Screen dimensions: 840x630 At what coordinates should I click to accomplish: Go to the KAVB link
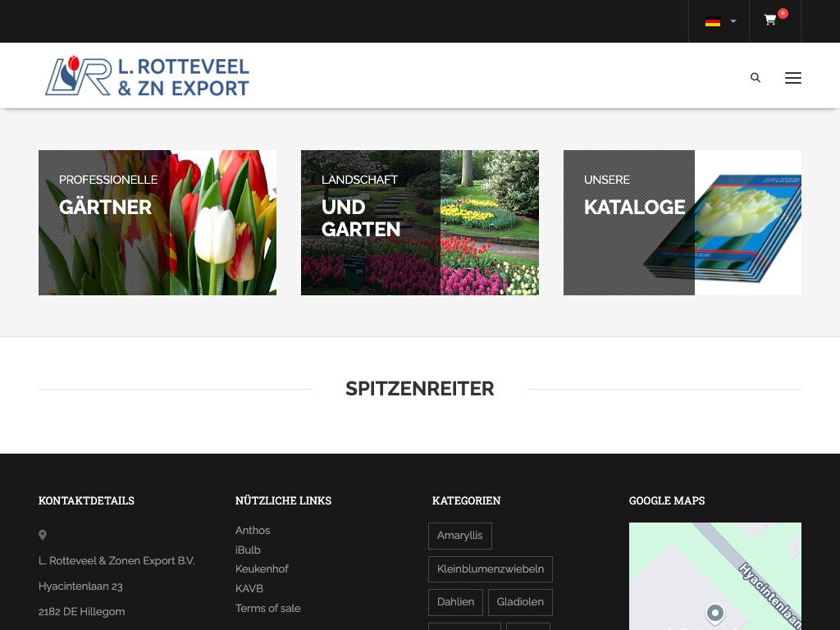(249, 588)
